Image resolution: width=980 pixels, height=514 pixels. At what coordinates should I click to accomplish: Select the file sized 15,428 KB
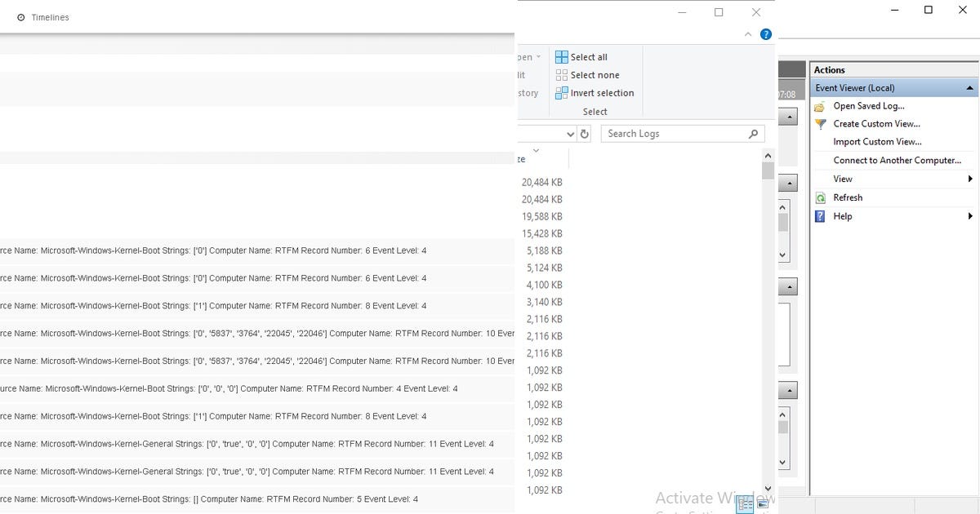(542, 234)
